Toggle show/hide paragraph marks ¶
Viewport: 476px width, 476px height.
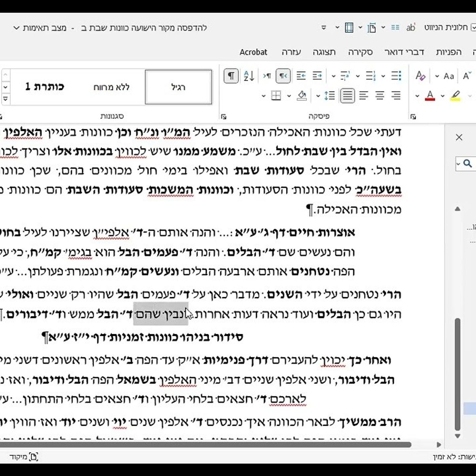(x=231, y=75)
